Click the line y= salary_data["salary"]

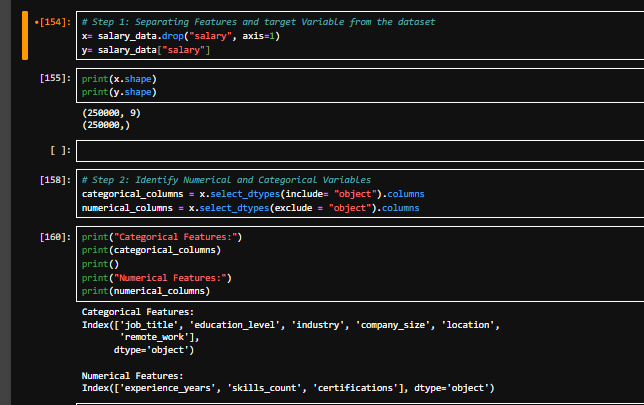pyautogui.click(x=146, y=50)
